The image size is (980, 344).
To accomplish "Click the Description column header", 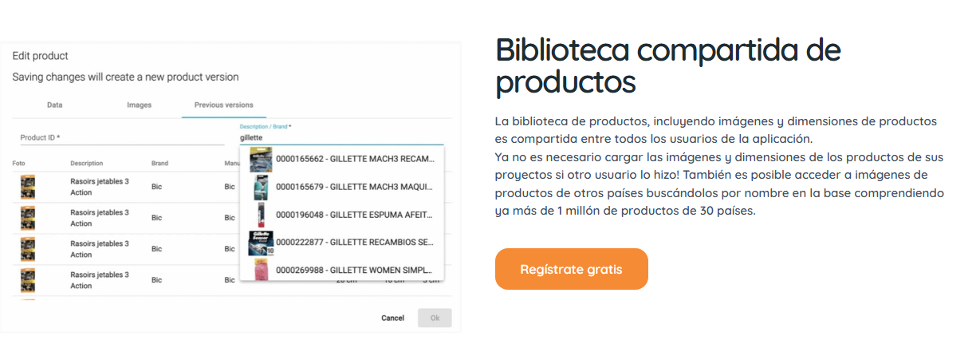I will pyautogui.click(x=87, y=164).
